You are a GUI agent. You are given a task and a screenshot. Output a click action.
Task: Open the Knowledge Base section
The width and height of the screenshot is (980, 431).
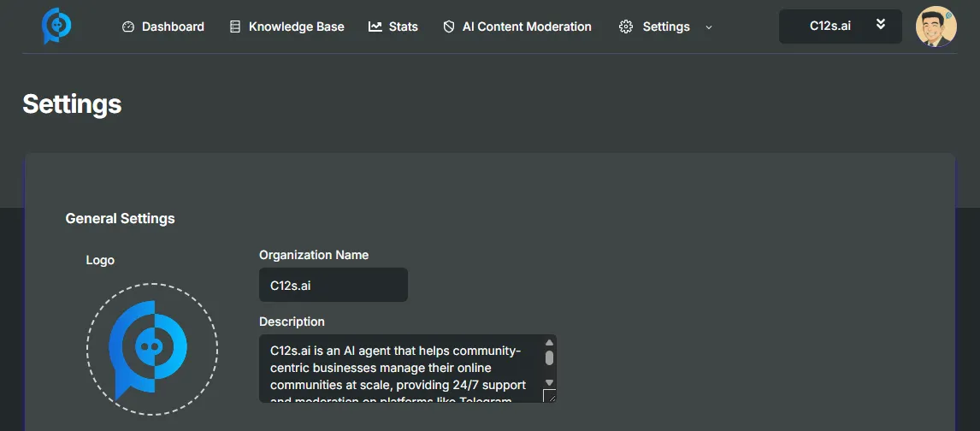(x=296, y=27)
